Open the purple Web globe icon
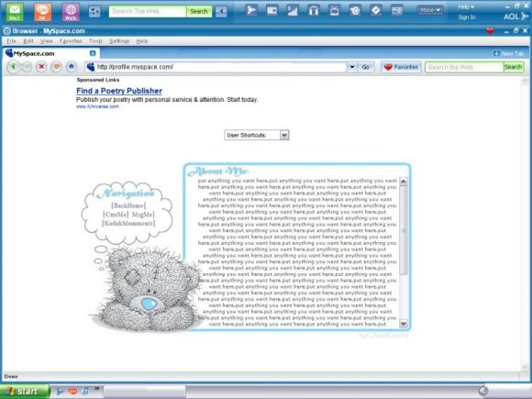This screenshot has width=532, height=399. pos(71,12)
